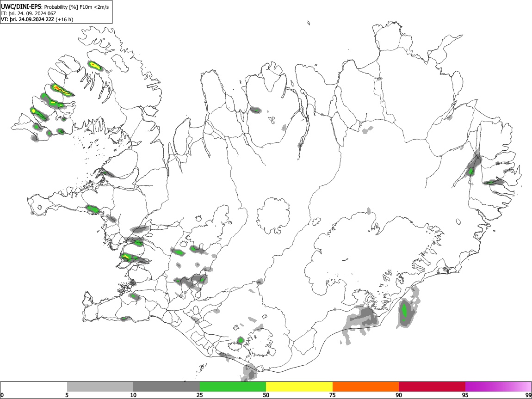
Task: Click the legend value '50'
Action: [266, 395]
